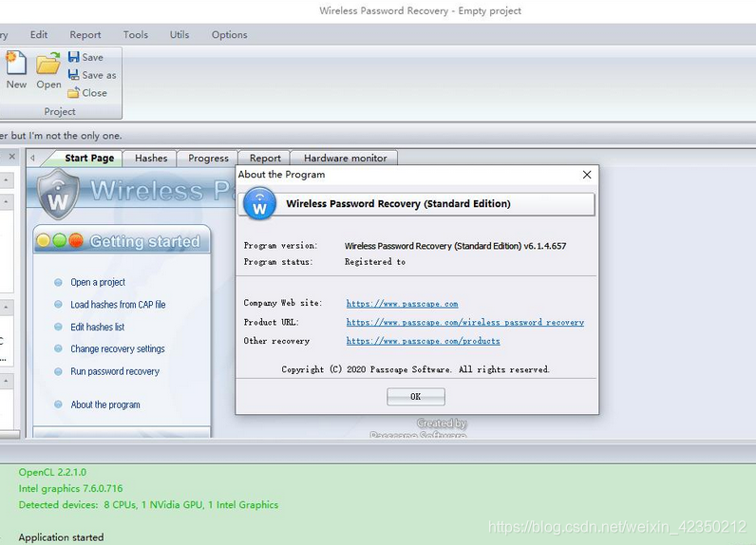Open the Utils menu

coord(180,35)
